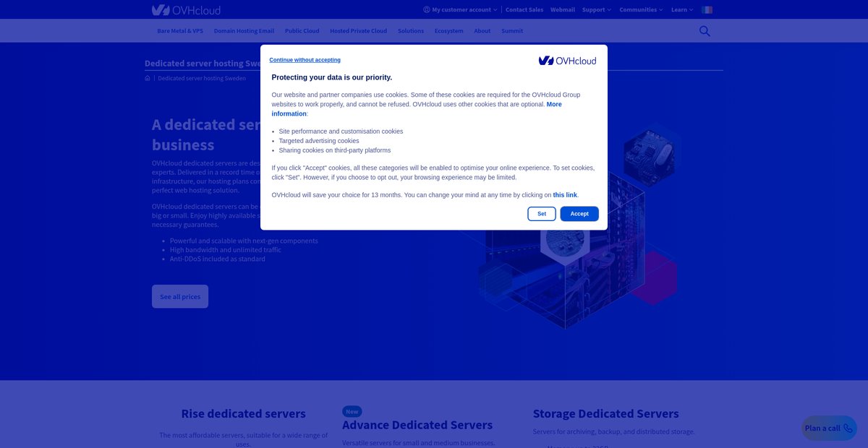Click 'Site performance and customisation cookies' item
Viewport: 868px width, 448px height.
[x=341, y=132]
